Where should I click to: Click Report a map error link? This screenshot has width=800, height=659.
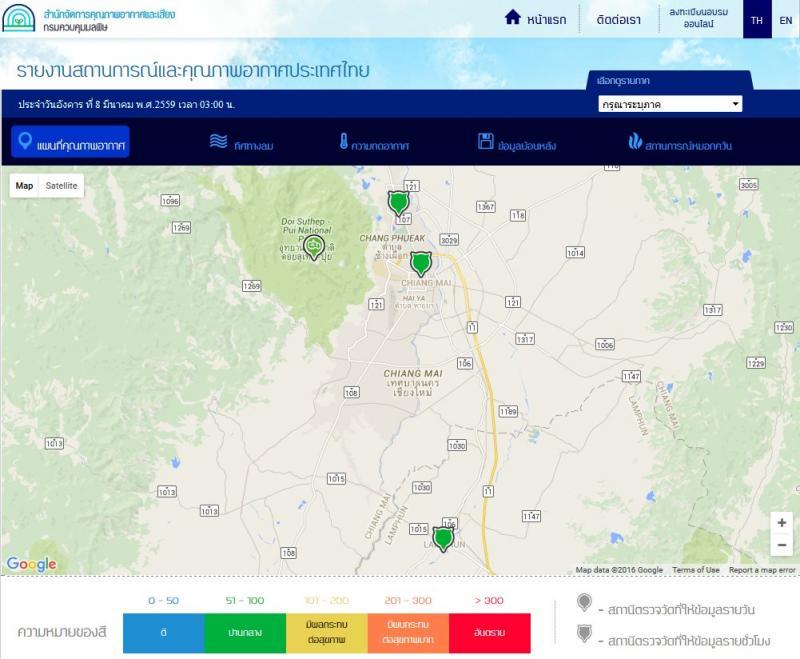(762, 570)
